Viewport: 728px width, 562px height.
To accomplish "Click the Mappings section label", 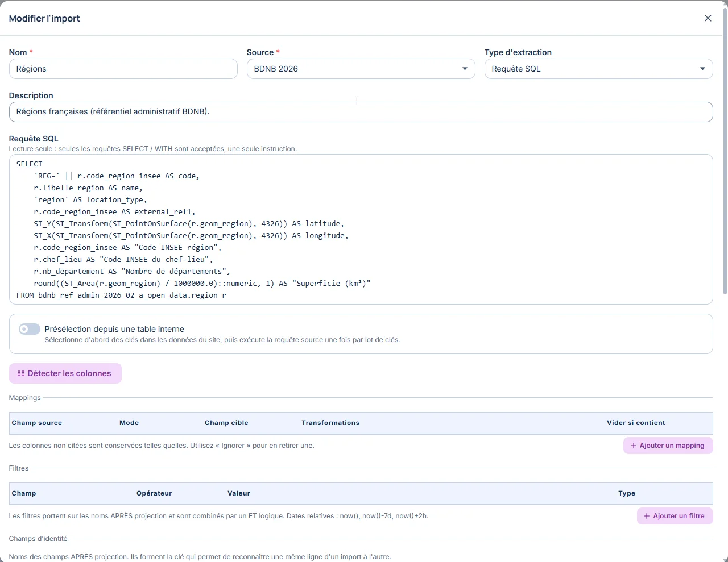I will tap(25, 398).
